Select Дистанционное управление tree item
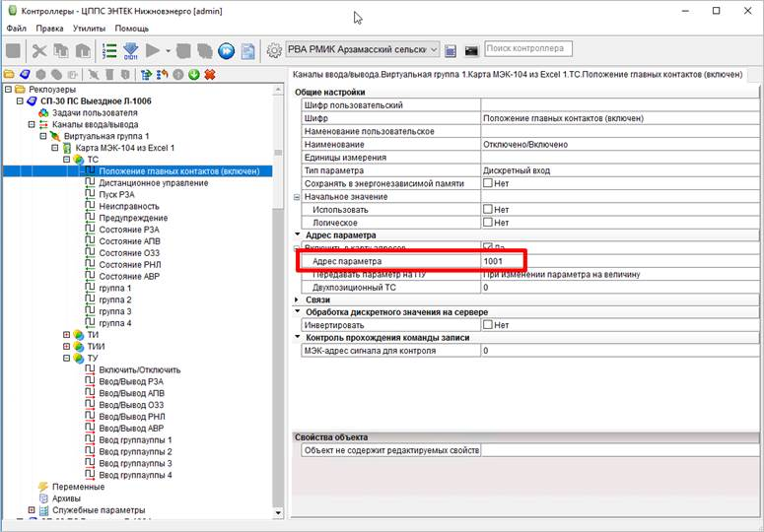Image resolution: width=764 pixels, height=532 pixels. [154, 183]
